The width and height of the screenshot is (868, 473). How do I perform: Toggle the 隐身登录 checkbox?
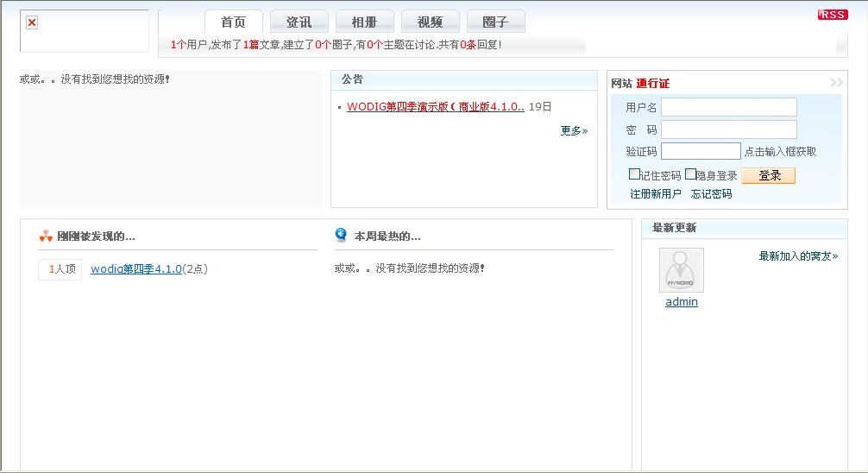tap(690, 174)
